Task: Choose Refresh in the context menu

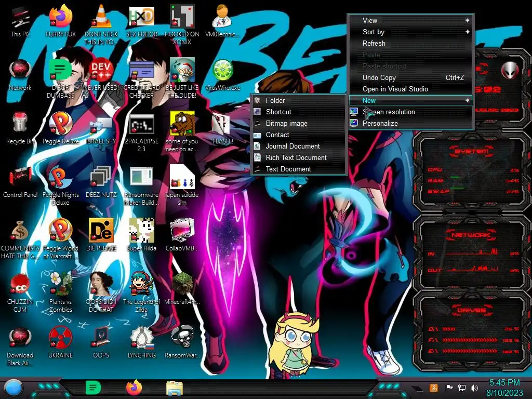Action: [410, 44]
